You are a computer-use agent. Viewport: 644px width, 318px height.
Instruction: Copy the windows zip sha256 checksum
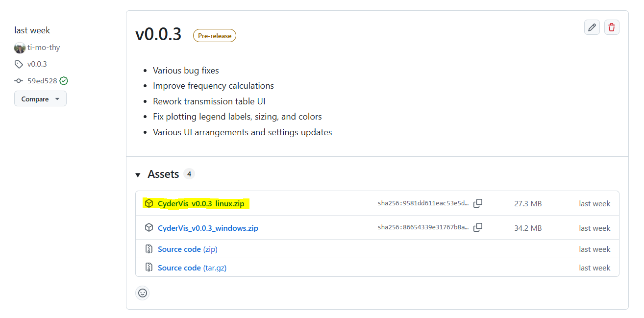coord(478,227)
